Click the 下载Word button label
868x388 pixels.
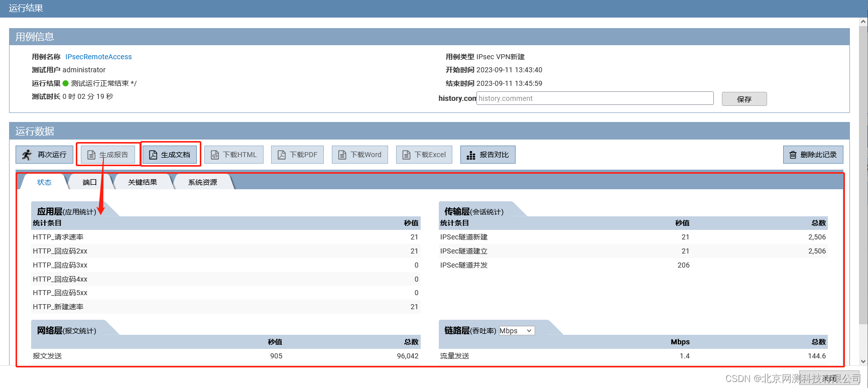[x=366, y=155]
